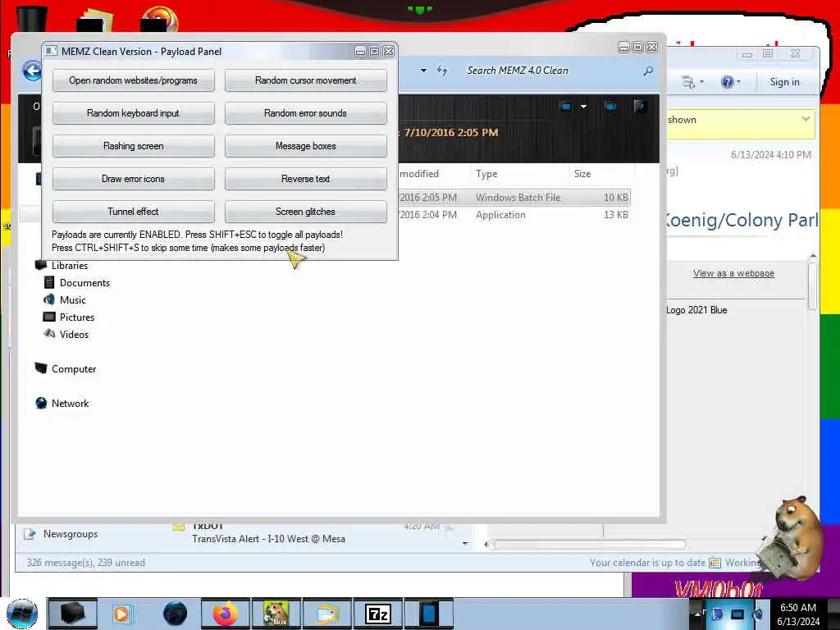Image resolution: width=840 pixels, height=630 pixels.
Task: Click the mail window vertical scrollbar
Action: [813, 286]
